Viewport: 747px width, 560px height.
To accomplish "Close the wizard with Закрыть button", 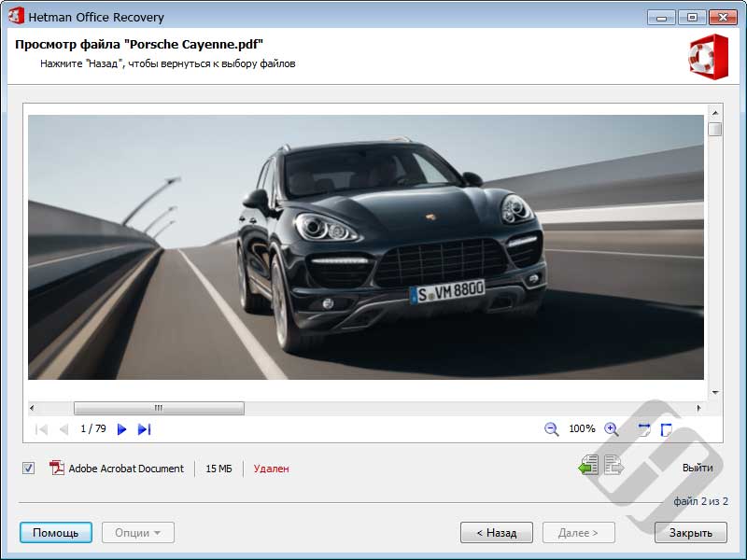I will [691, 532].
